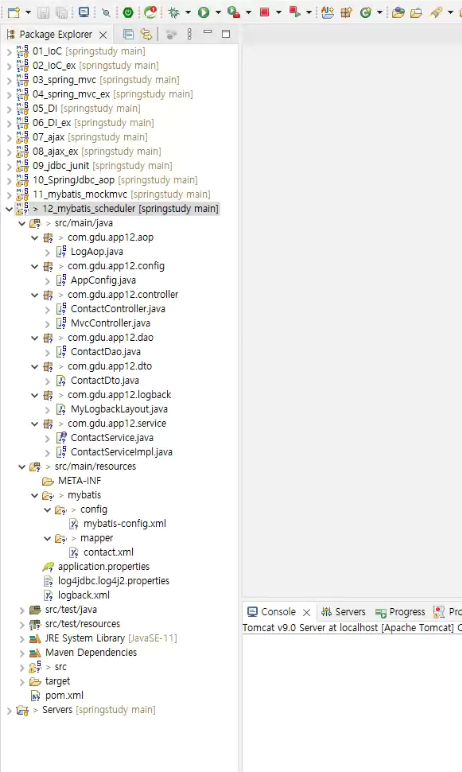Open the Run button dropdown arrow
Image resolution: width=462 pixels, height=772 pixels.
tap(218, 12)
